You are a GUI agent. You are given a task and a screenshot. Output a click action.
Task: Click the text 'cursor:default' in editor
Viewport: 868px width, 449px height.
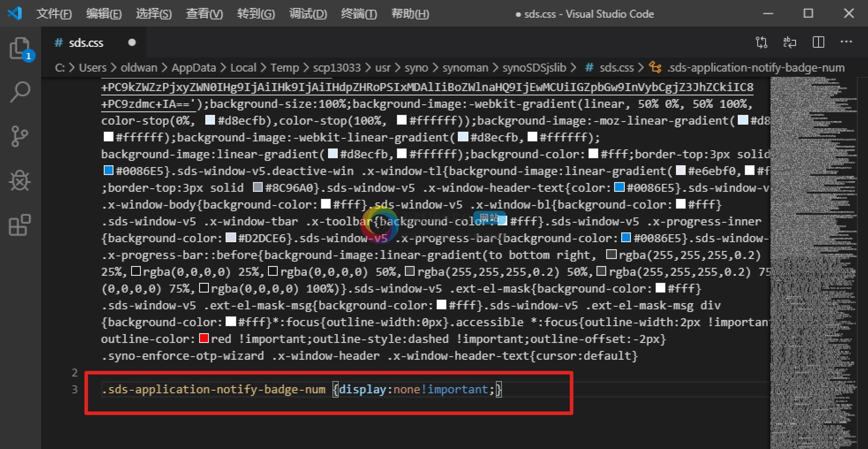click(583, 356)
